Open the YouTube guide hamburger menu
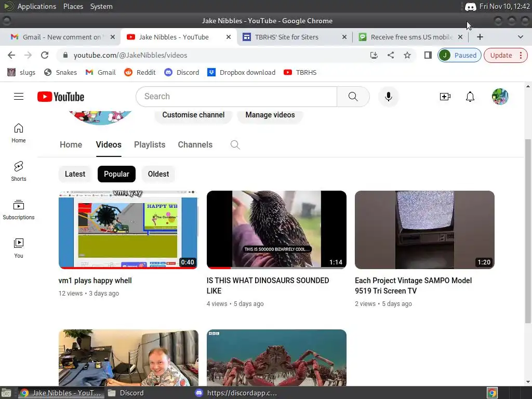This screenshot has width=532, height=399. pyautogui.click(x=19, y=97)
